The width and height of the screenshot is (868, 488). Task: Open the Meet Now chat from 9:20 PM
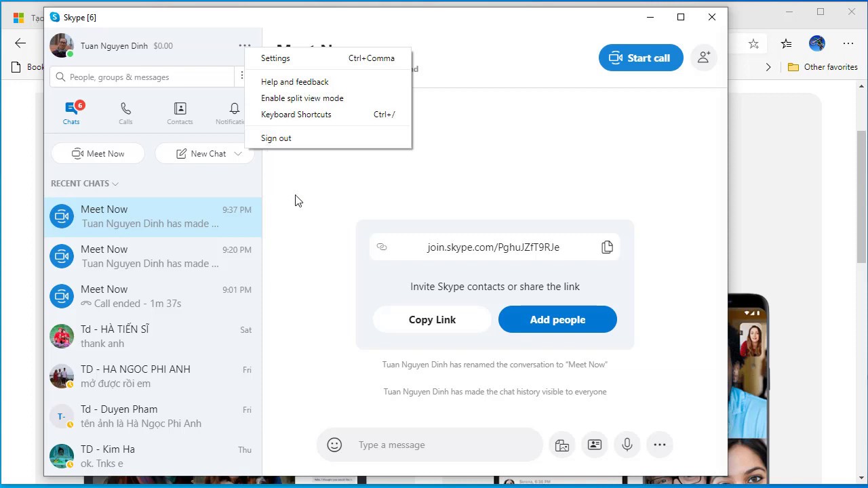click(153, 257)
